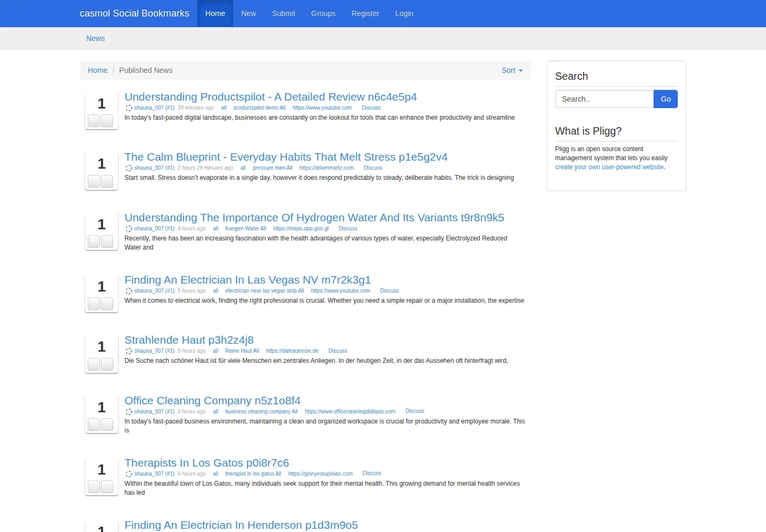Open the https://diehautreise.de source link
This screenshot has width=766, height=532.
coord(292,351)
